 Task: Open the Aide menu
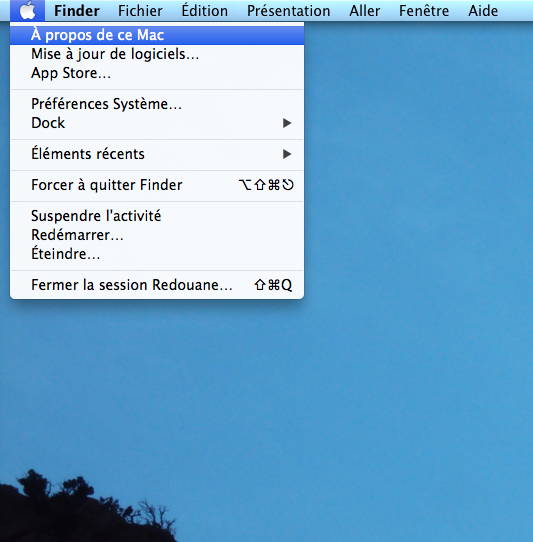coord(483,11)
